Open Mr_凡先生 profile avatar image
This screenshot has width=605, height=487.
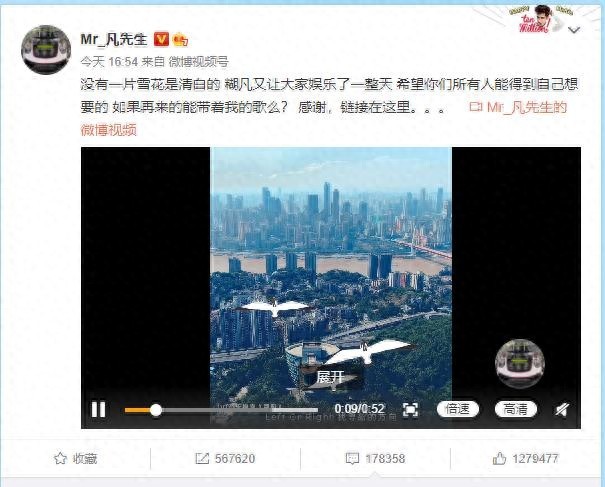[46, 50]
